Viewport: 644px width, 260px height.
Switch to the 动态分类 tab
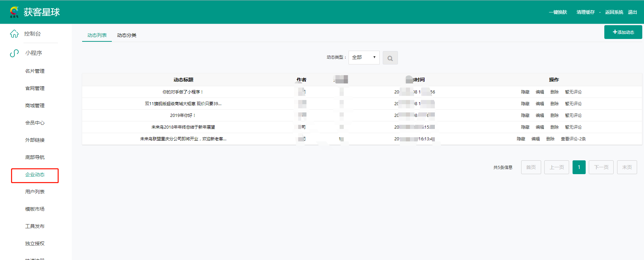[x=127, y=35]
